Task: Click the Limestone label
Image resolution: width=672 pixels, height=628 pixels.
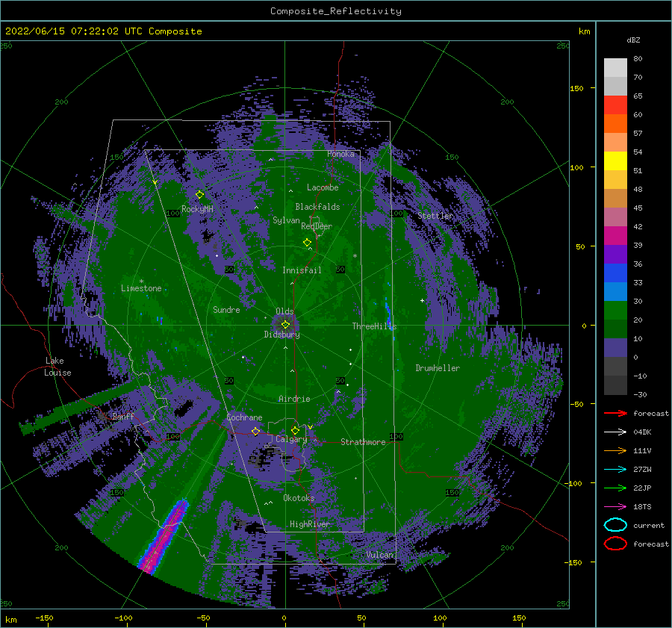Action: tap(141, 288)
